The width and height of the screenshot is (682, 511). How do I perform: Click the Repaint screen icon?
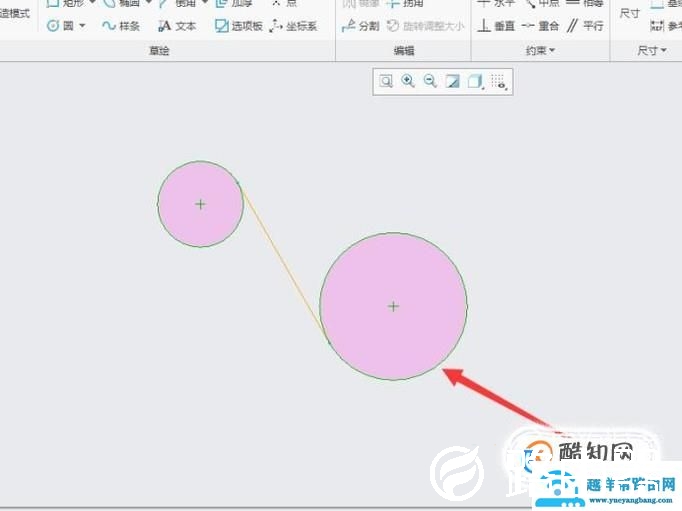pos(452,81)
